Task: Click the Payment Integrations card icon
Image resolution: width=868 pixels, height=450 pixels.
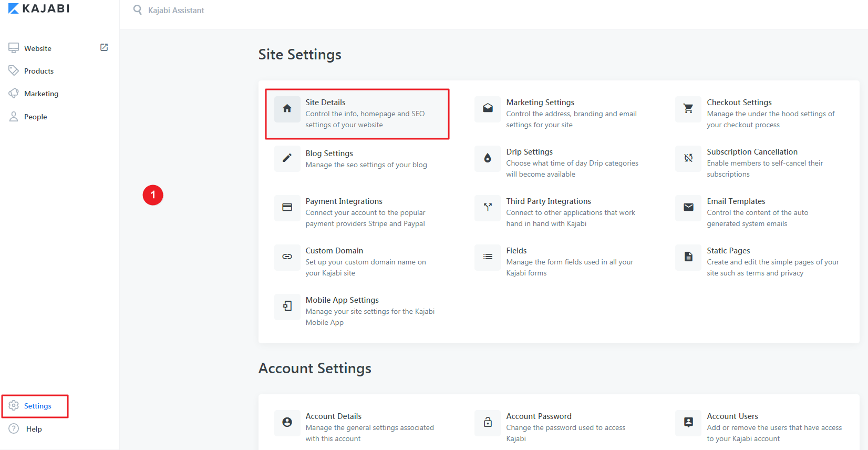Action: [287, 207]
